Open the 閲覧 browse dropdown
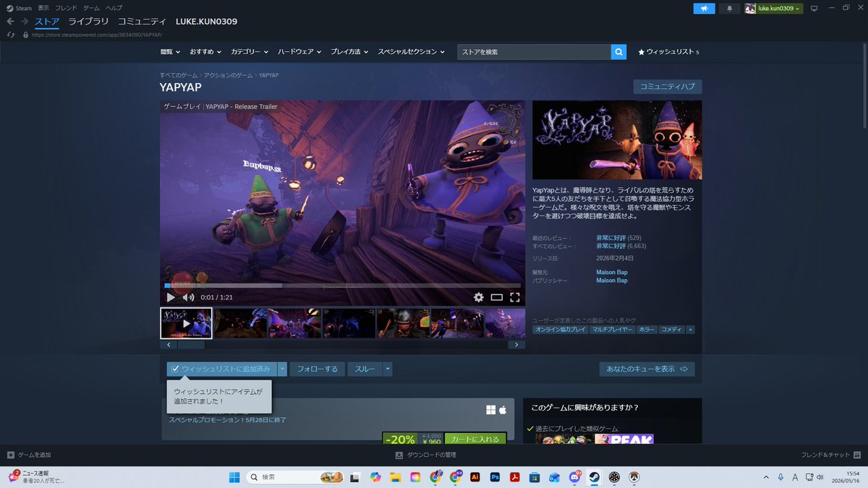 170,52
